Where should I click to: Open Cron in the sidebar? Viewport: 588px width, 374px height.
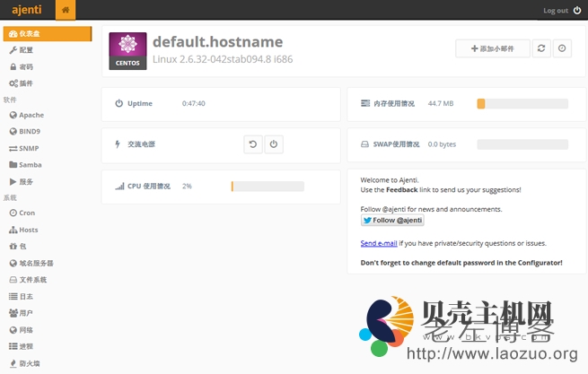coord(22,213)
